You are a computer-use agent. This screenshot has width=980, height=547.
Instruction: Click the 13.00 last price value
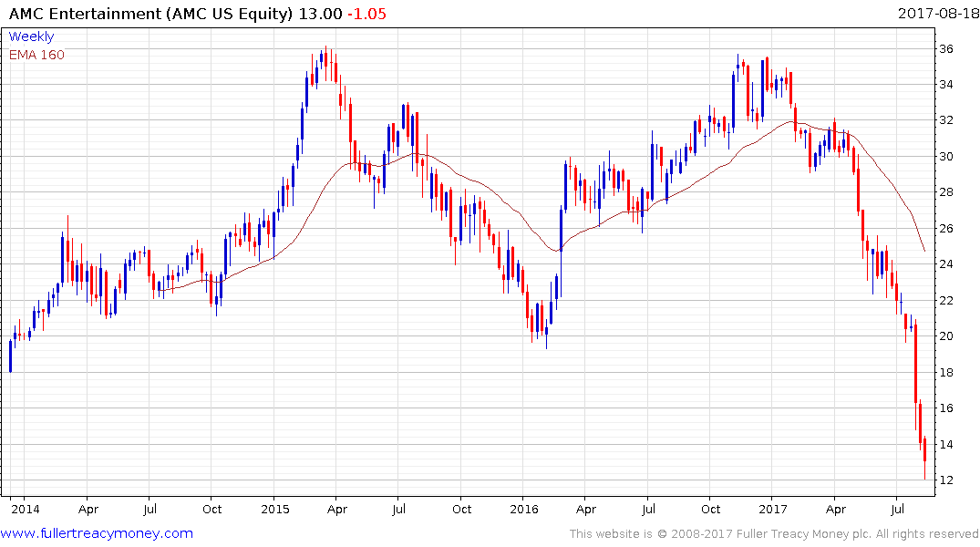point(320,14)
